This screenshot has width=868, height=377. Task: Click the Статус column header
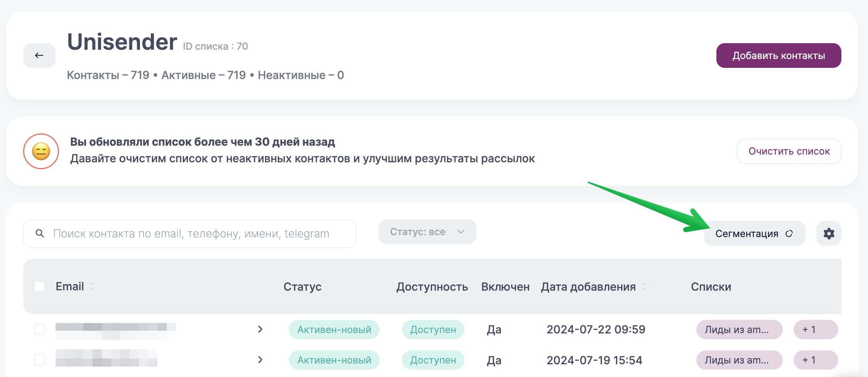coord(302,287)
